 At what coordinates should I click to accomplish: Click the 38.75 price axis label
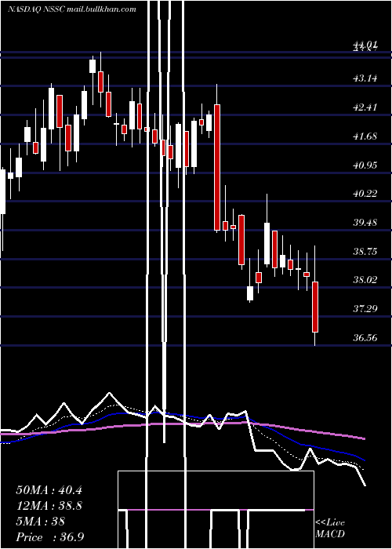[x=365, y=252]
